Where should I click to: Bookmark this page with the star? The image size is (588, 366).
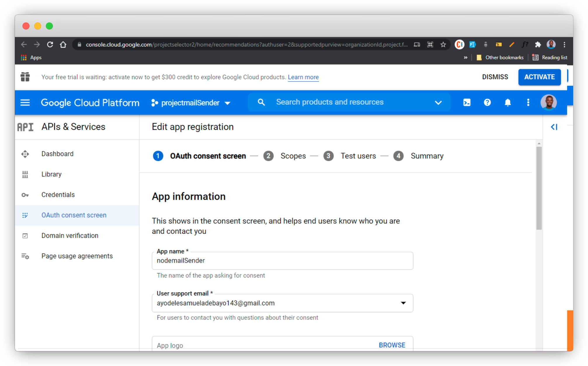click(x=443, y=44)
